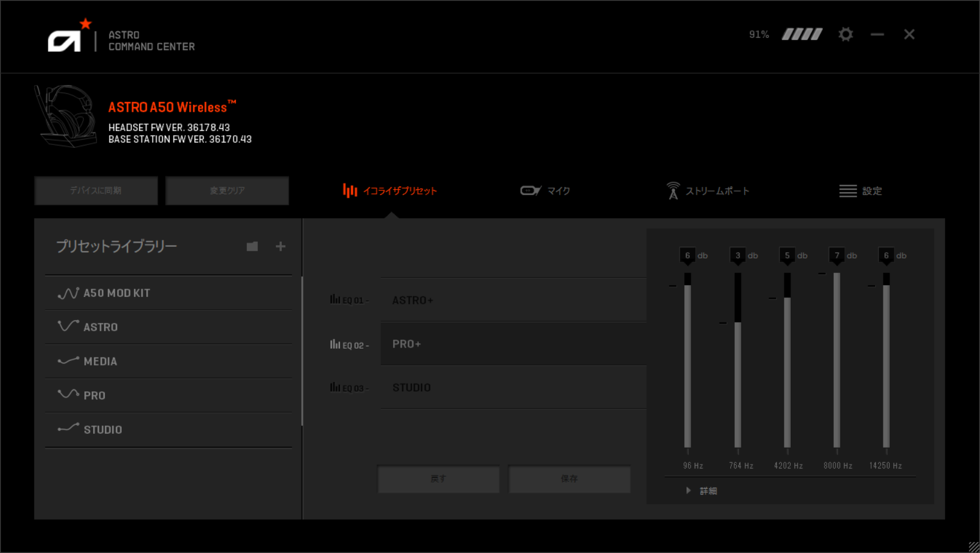Click ASTRO A50 Wireless device name
This screenshot has height=553, width=980.
click(172, 107)
